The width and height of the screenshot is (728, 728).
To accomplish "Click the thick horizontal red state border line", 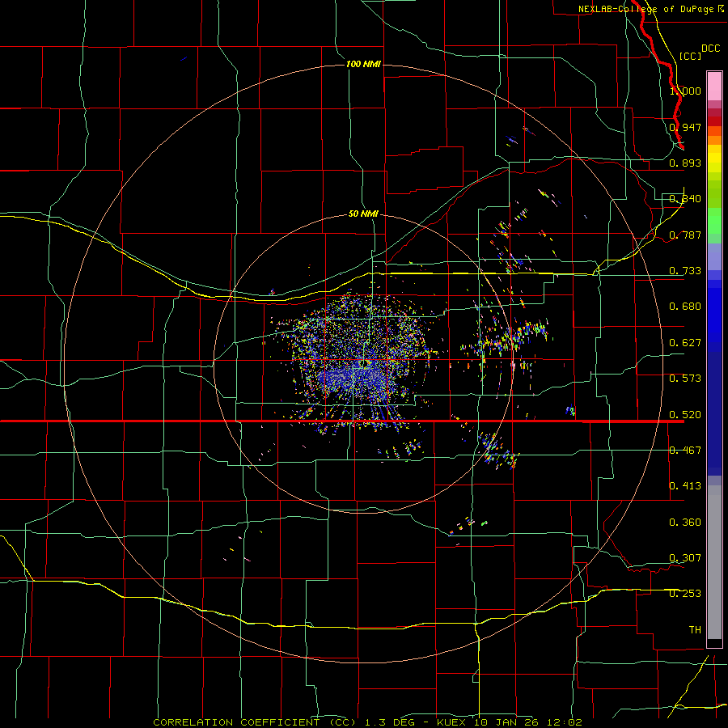I will (342, 421).
